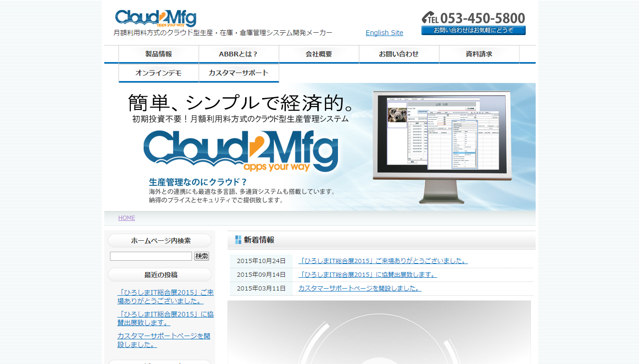Open main news link カスタマーサポートページを開設しました

coord(359,288)
